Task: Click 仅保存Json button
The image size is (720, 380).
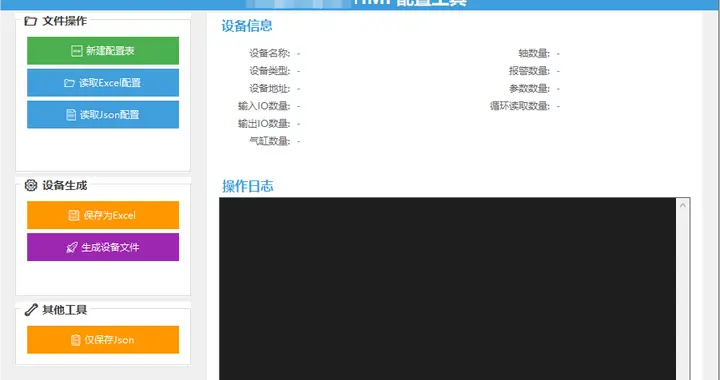Action: click(x=103, y=340)
